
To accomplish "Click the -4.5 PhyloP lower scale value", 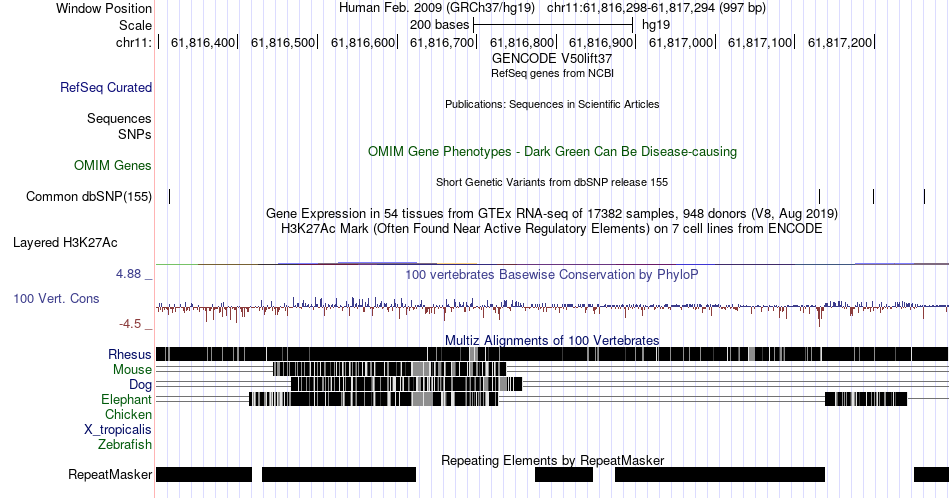I will 130,324.
